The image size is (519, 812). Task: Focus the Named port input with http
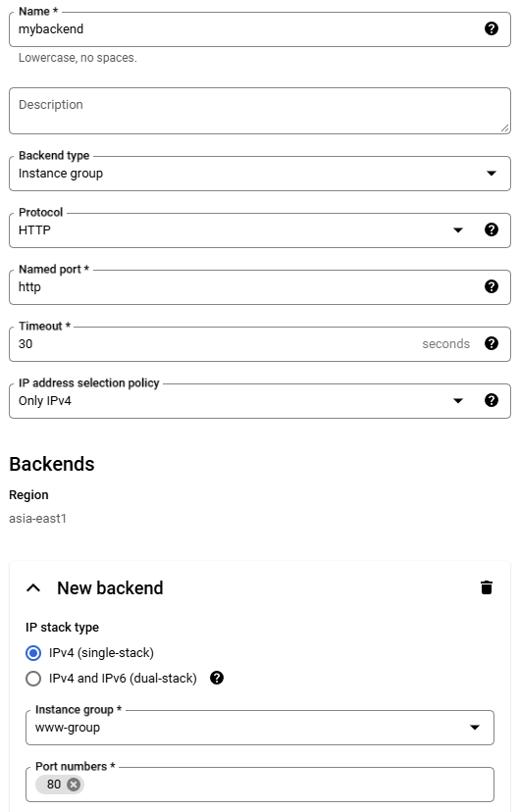[x=246, y=287]
